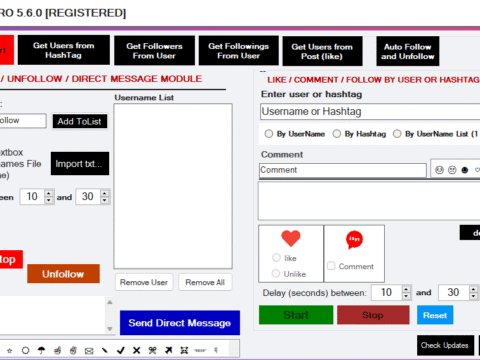The height and width of the screenshot is (360, 480).
Task: Click the large comment list box
Action: tap(369, 201)
